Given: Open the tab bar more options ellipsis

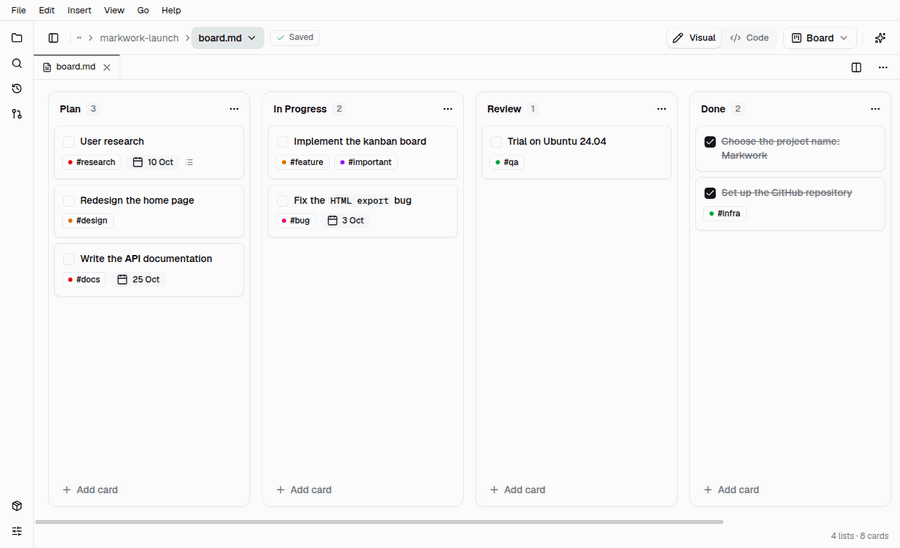Looking at the screenshot, I should tap(883, 68).
